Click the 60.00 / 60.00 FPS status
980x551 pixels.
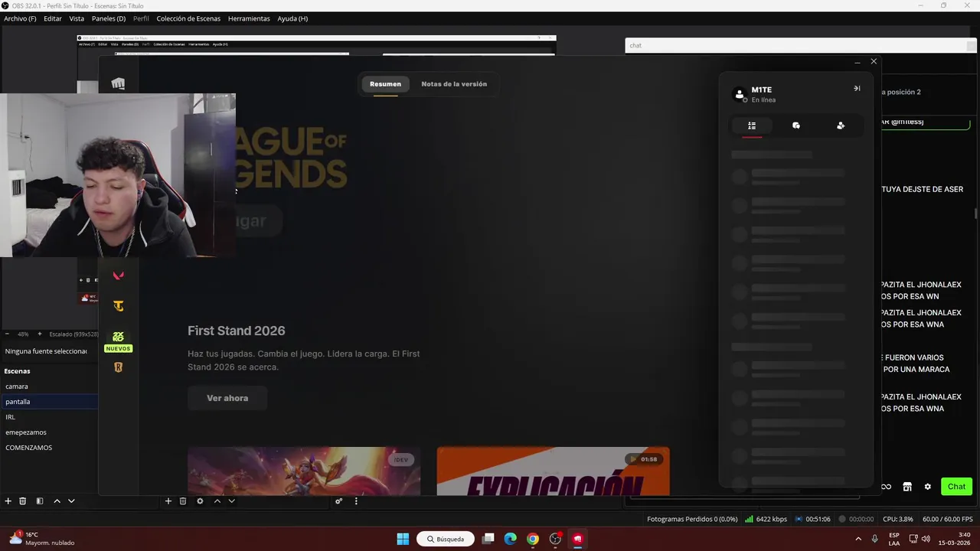tap(949, 519)
